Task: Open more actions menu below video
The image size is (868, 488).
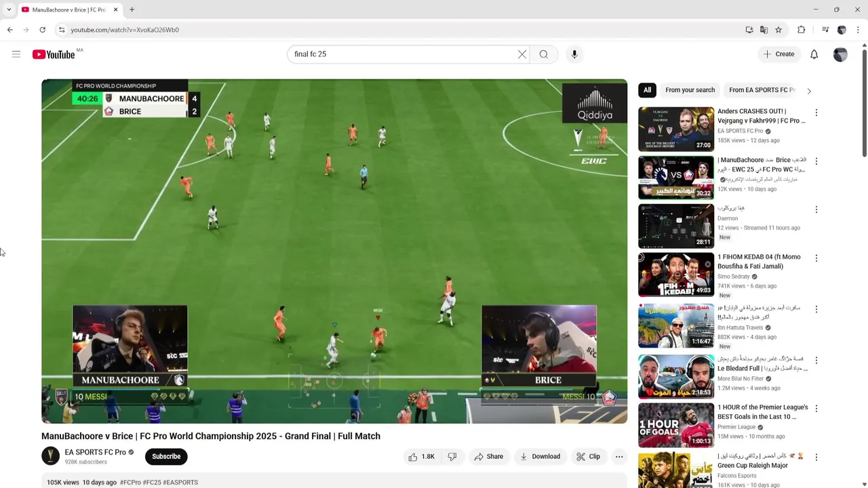Action: click(619, 457)
